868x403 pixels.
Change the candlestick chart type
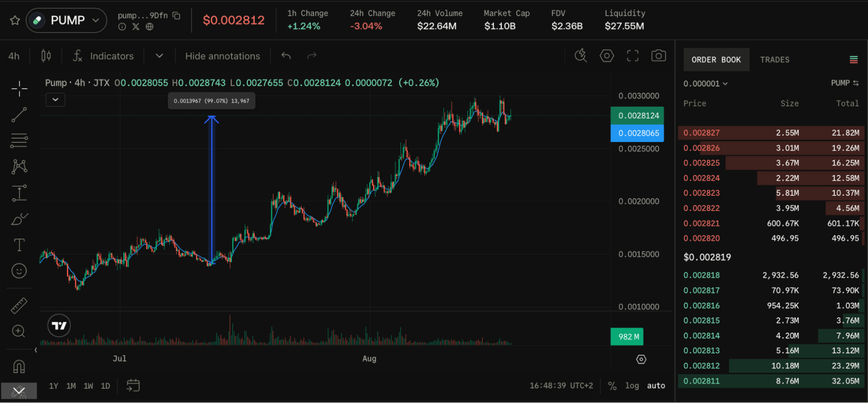(46, 56)
